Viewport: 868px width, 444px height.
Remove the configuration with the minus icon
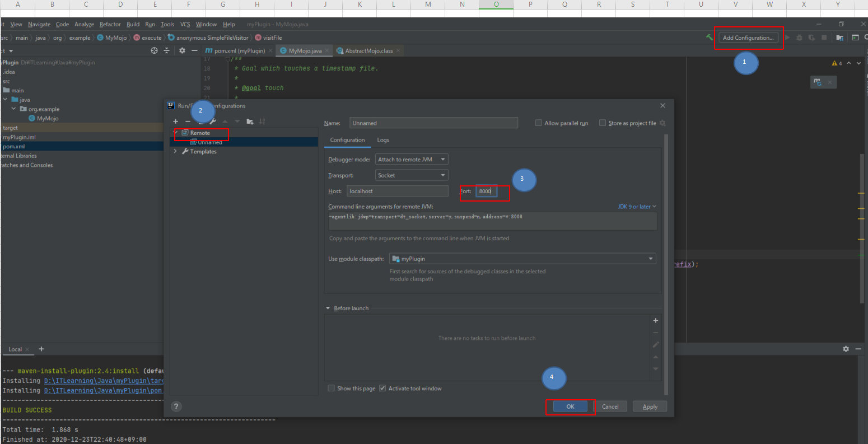pos(188,121)
